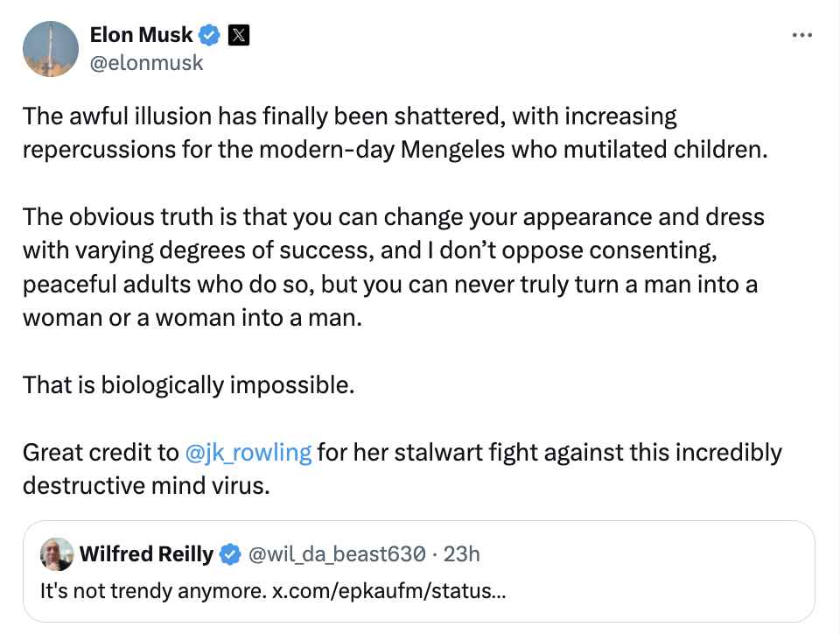Screen dimensions: 840x634
Task: Click the "destructive mind virus." closing text
Action: [146, 486]
